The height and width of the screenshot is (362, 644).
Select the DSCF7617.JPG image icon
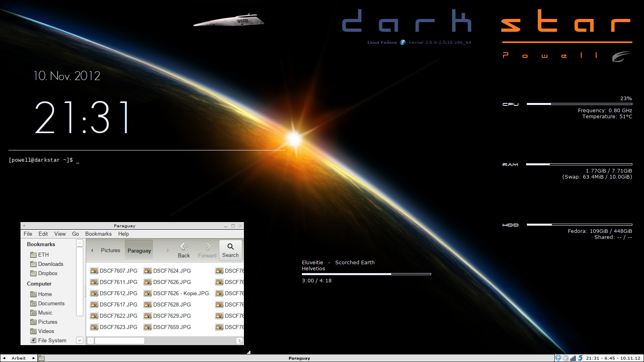pyautogui.click(x=94, y=304)
